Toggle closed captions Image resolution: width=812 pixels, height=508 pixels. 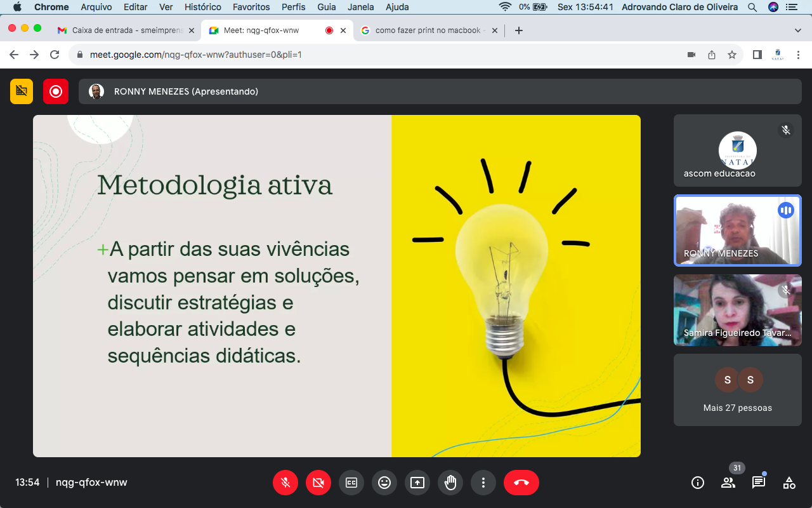(351, 483)
